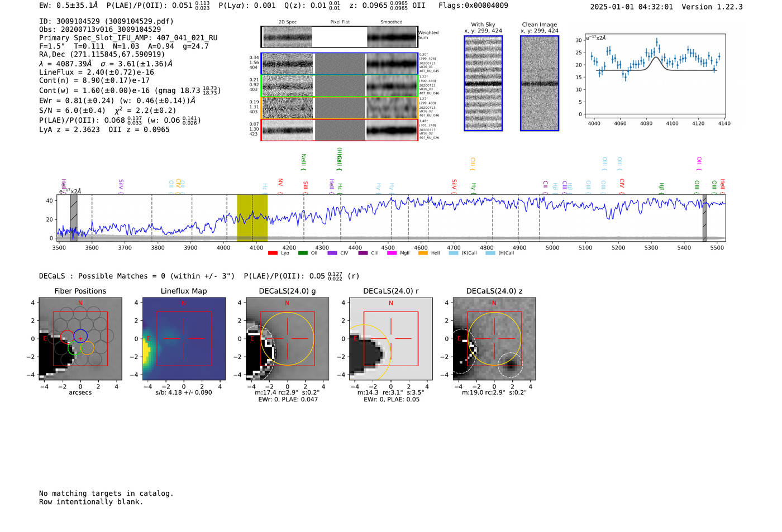Click the small red fiber circle in Fiber Positions
The image size is (782, 532).
[x=67, y=336]
